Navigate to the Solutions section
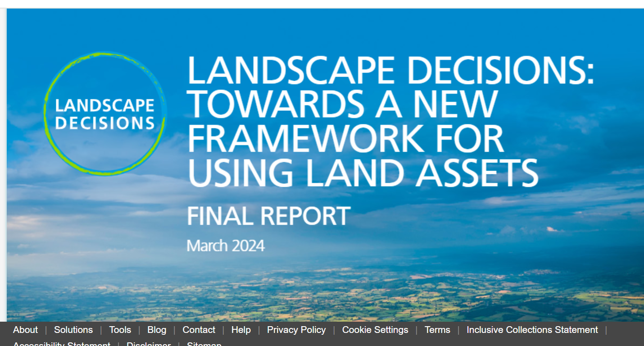The width and height of the screenshot is (644, 346). (x=73, y=330)
